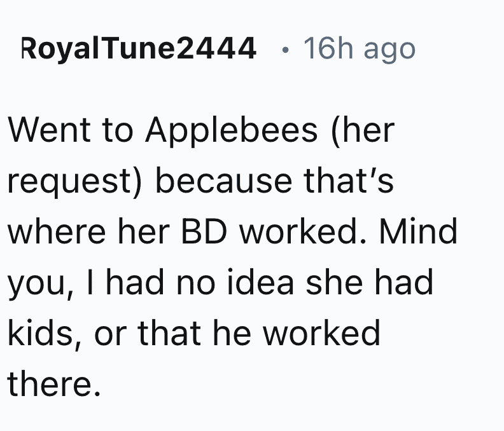
Task: Click the abbreviation "BD" in the comment
Action: [x=204, y=231]
